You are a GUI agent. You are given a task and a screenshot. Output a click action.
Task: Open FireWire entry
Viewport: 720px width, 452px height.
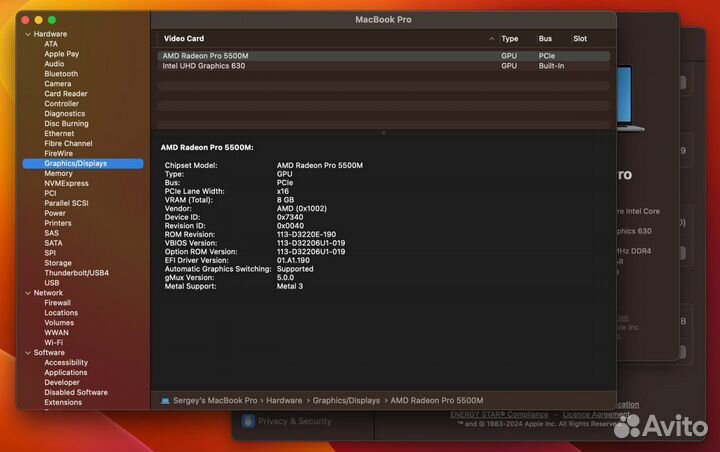click(59, 153)
